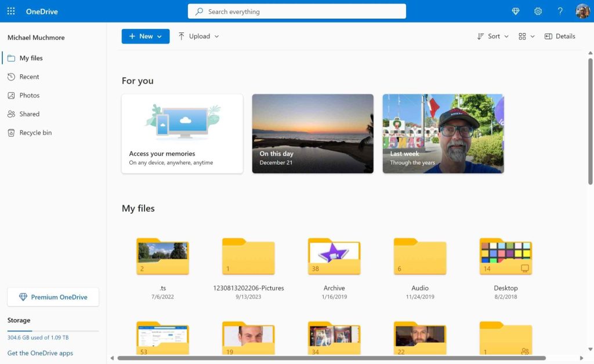Click the Premium OneDrive button

(53, 297)
